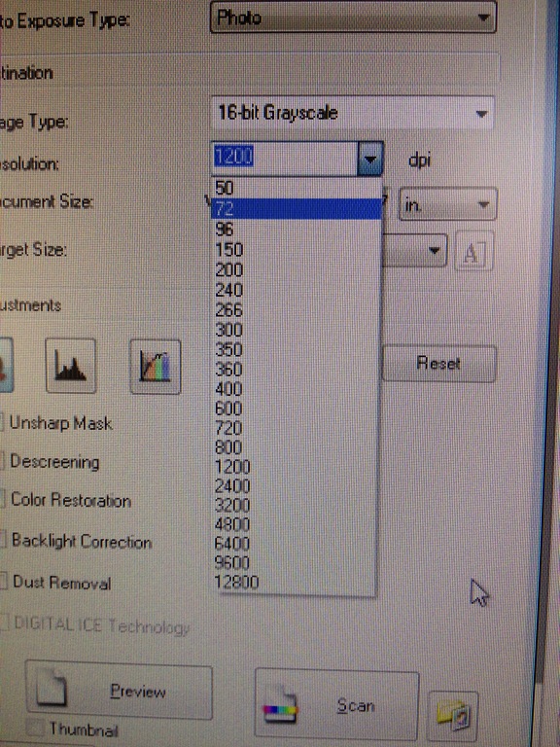
Task: Start scanning with the Scan button
Action: (x=336, y=704)
